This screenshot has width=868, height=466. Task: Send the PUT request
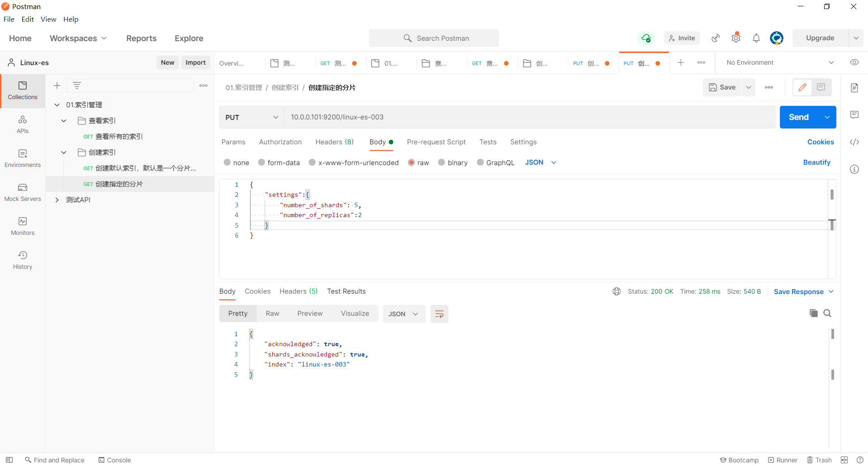(799, 117)
